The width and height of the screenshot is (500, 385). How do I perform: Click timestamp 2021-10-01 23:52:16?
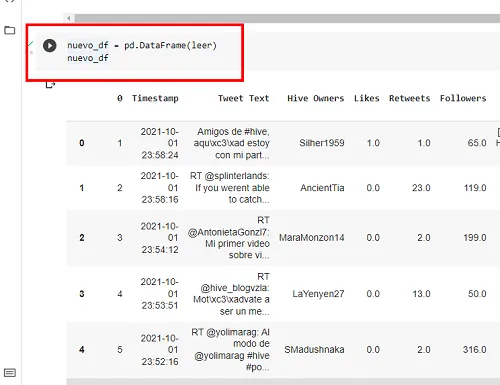point(160,350)
